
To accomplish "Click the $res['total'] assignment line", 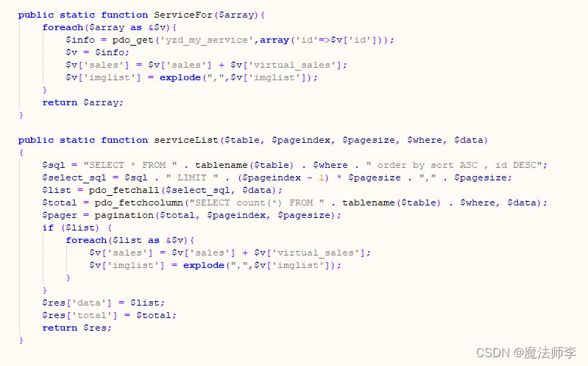I will pyautogui.click(x=109, y=315).
